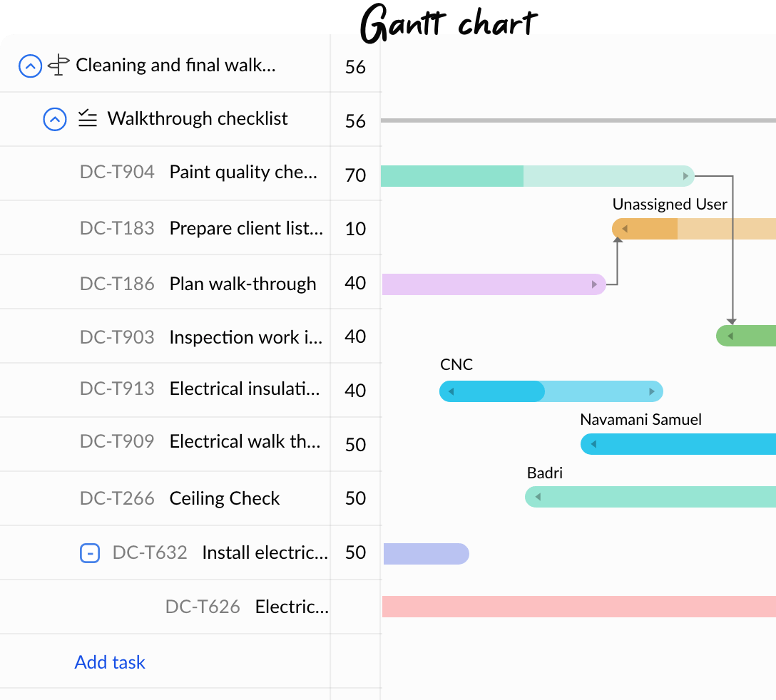This screenshot has height=700, width=776.
Task: Collapse the Walkthrough checklist task list
Action: tap(55, 119)
